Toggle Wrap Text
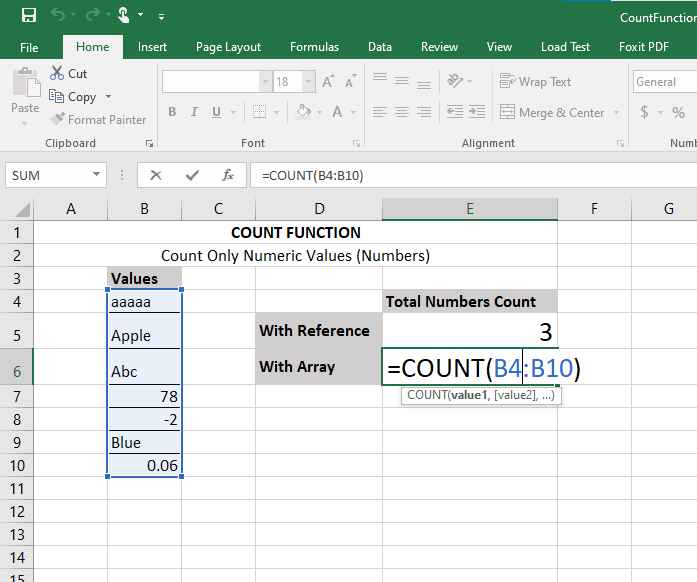Viewport: 697px width, 582px height. 535,82
